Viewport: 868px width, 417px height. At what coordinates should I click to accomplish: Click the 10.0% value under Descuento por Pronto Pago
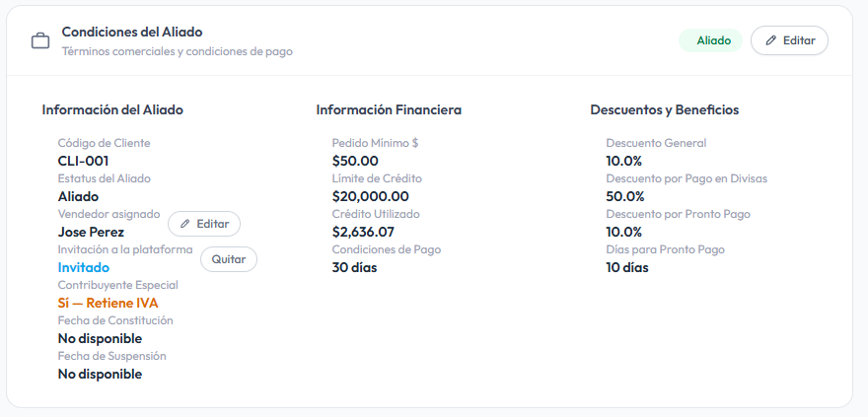click(623, 233)
